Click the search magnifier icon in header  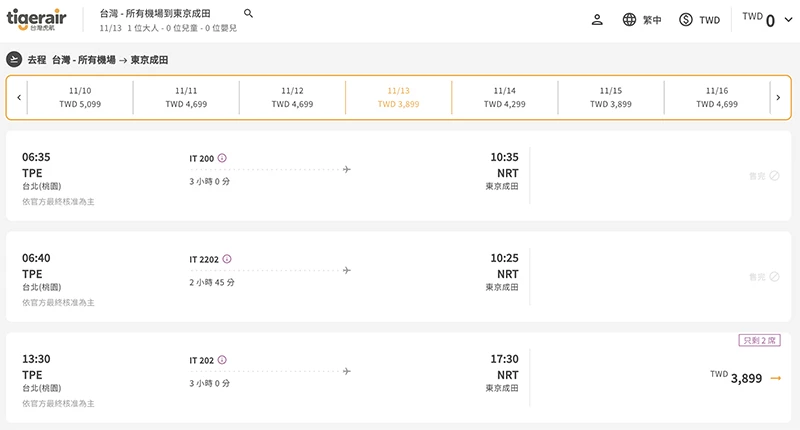click(x=248, y=13)
